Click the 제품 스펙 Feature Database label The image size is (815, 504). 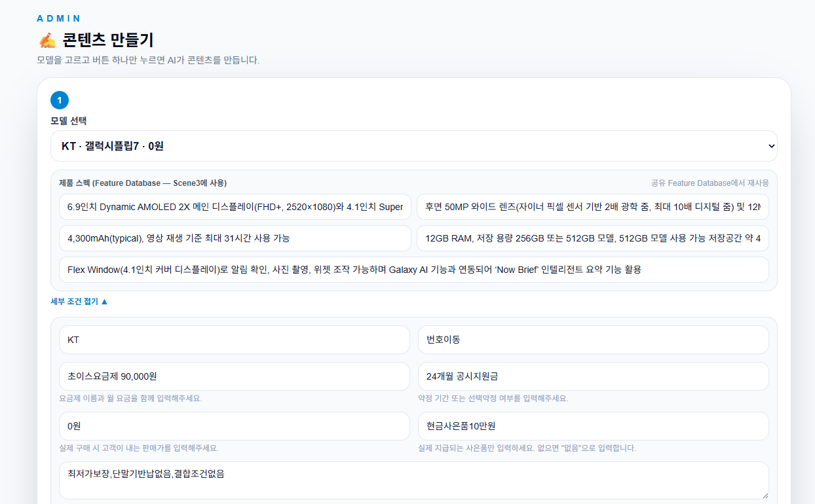[x=143, y=183]
